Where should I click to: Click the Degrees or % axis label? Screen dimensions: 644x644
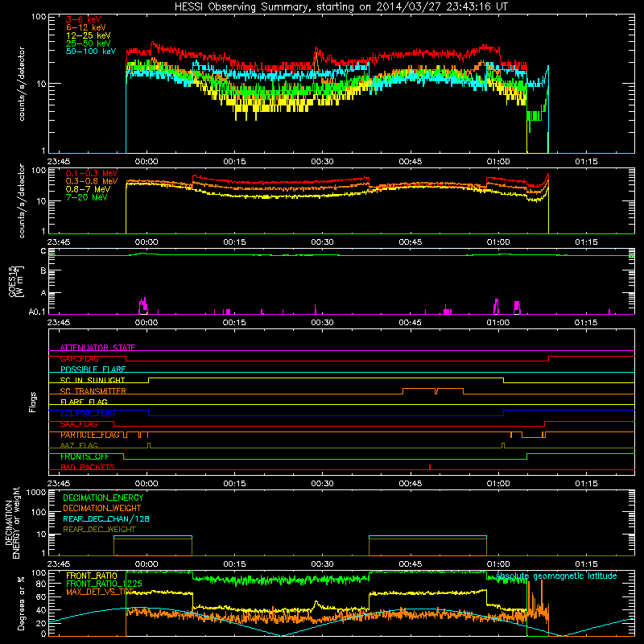tap(21, 603)
